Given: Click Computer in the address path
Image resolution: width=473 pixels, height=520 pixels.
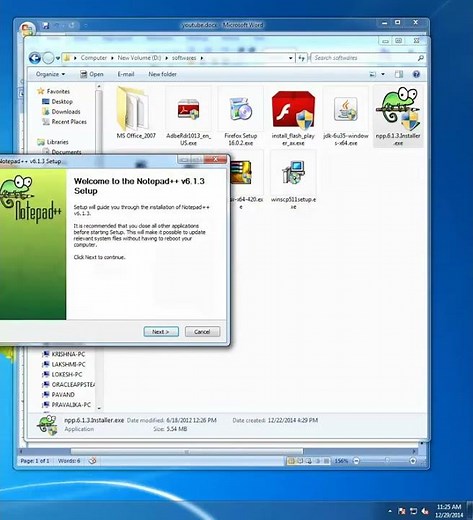Looking at the screenshot, I should (94, 58).
